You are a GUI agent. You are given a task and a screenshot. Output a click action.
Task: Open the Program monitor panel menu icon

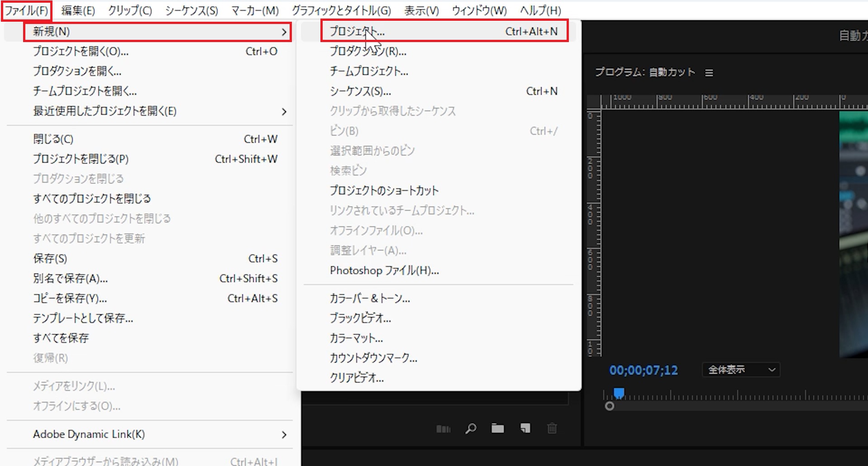[709, 73]
